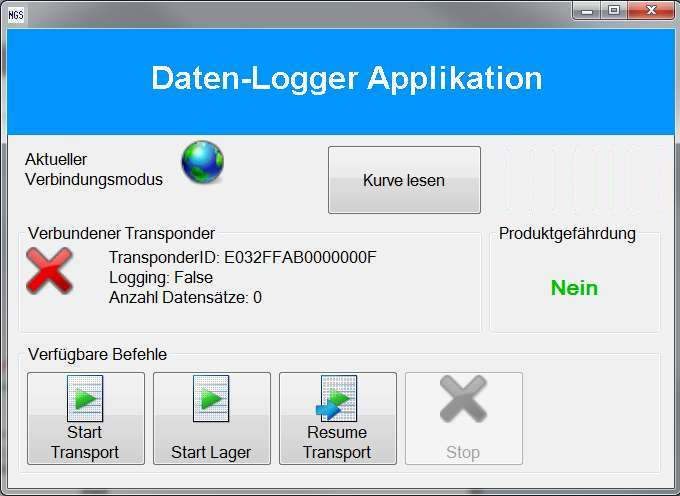Select the TransponderID E032FFAB0000000F text
The image size is (680, 496).
[243, 258]
